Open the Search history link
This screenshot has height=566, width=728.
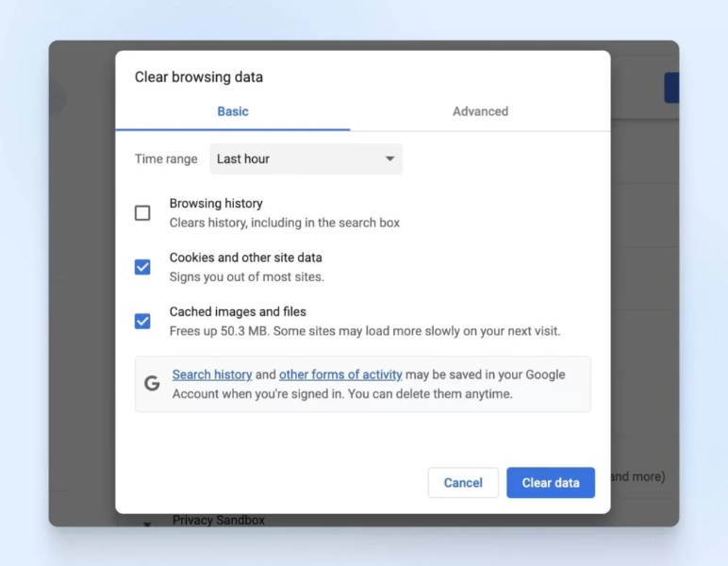pyautogui.click(x=212, y=375)
